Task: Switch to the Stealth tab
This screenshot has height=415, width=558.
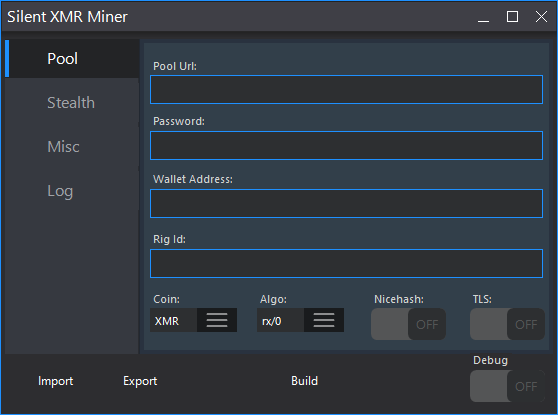Action: point(72,103)
